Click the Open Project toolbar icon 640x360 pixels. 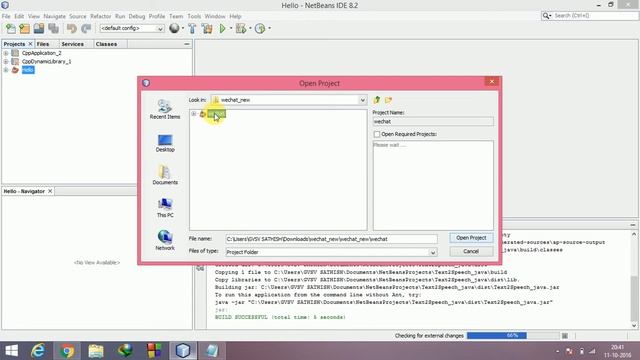click(x=39, y=29)
